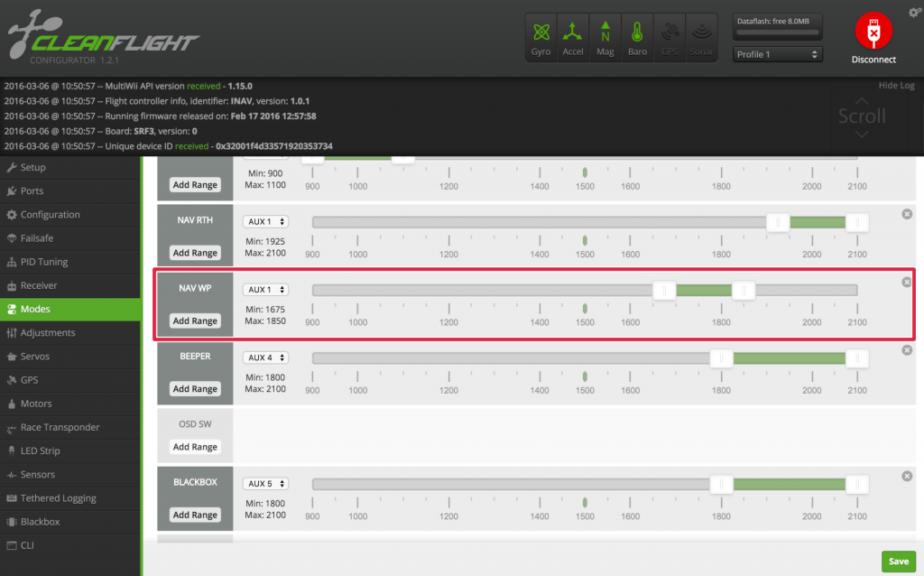Open the AUX channel selector for NAV WP

265,289
